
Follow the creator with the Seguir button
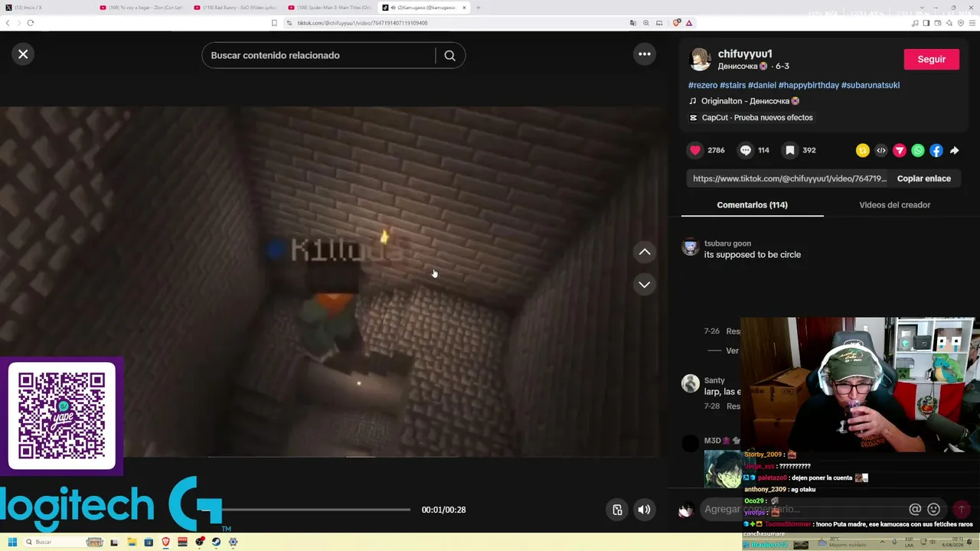tap(931, 59)
